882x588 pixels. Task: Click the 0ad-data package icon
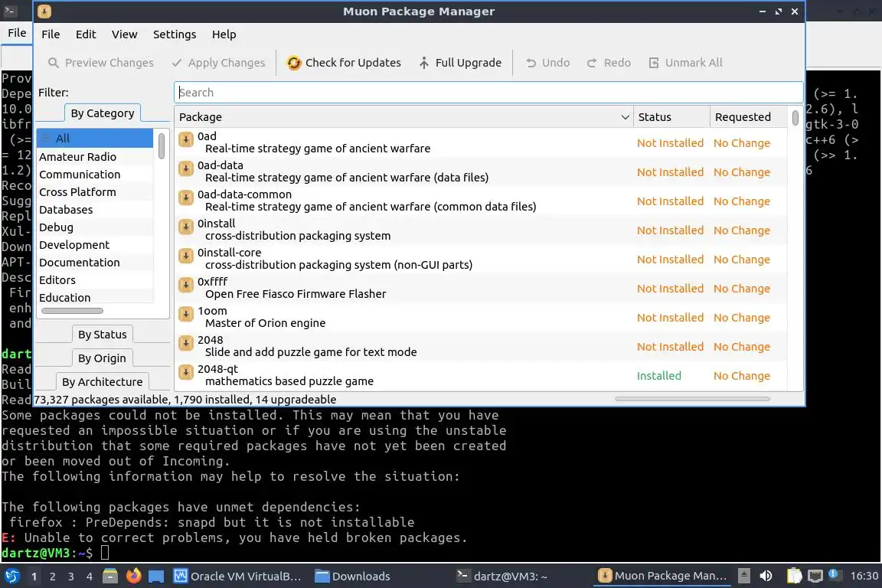click(x=186, y=168)
